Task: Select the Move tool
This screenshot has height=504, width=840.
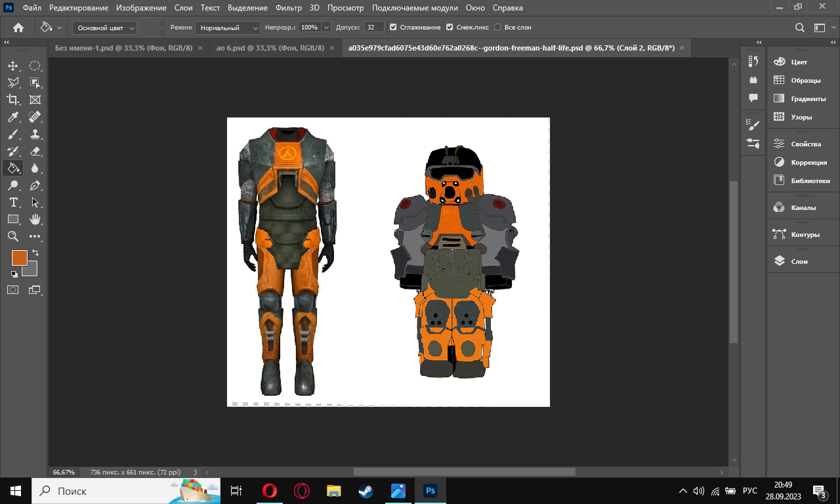Action: (x=13, y=66)
